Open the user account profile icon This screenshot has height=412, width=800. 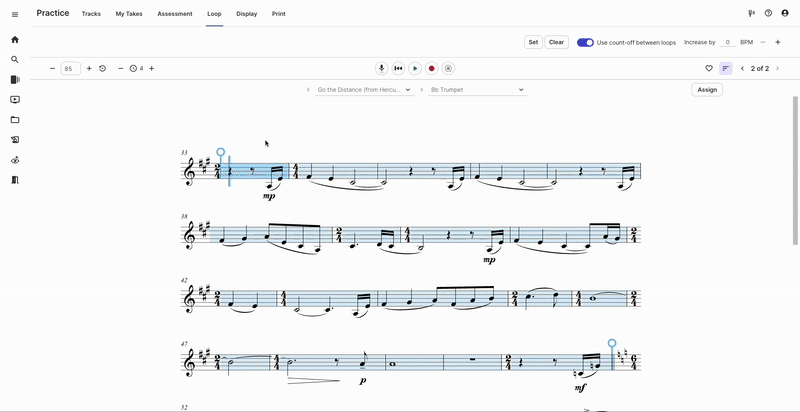tap(785, 13)
